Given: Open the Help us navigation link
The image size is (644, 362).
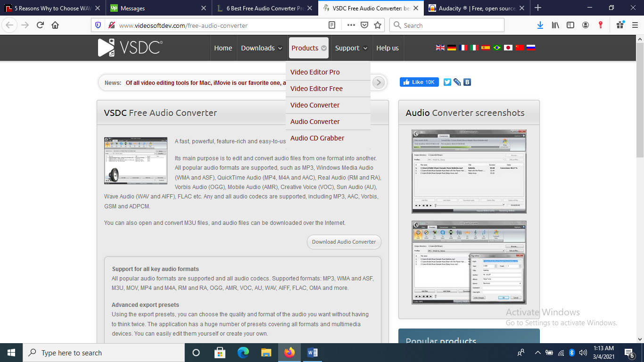Looking at the screenshot, I should 387,48.
